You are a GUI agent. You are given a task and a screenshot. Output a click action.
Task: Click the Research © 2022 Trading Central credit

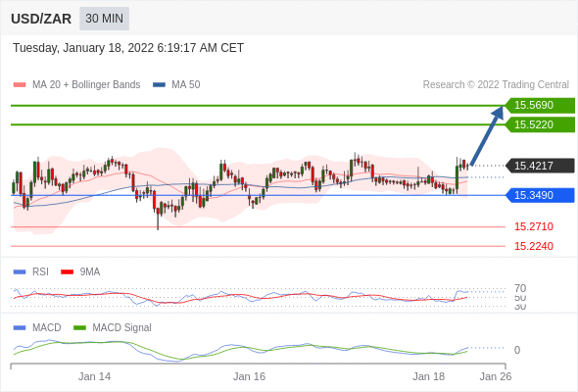[496, 85]
